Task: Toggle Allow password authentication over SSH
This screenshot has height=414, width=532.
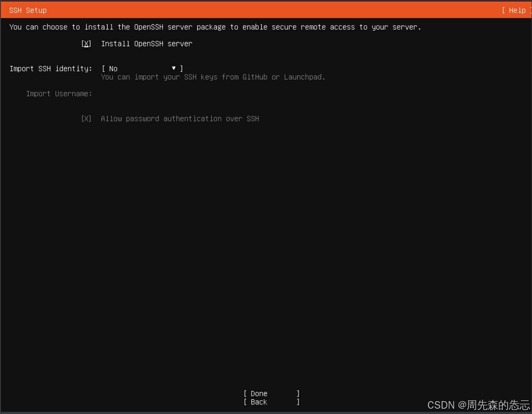Action: 86,119
